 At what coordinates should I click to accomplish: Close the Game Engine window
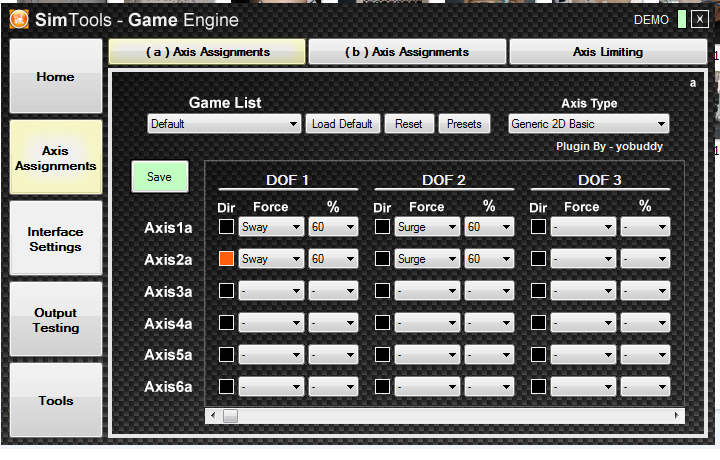point(700,20)
